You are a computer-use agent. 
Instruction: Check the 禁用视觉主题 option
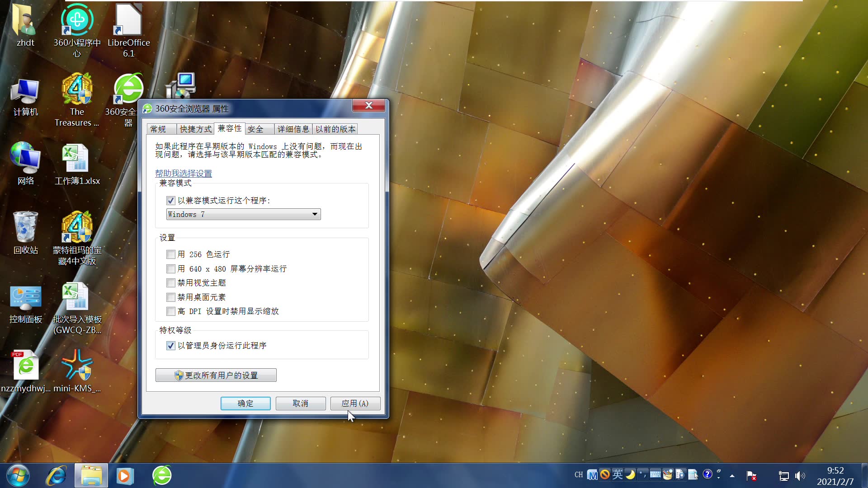click(x=171, y=283)
